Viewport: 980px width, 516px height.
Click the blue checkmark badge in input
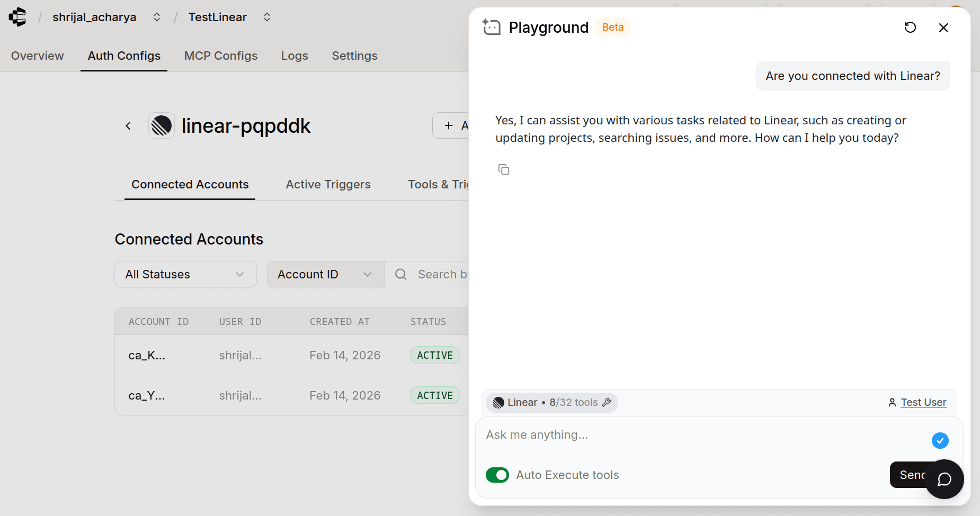(940, 440)
